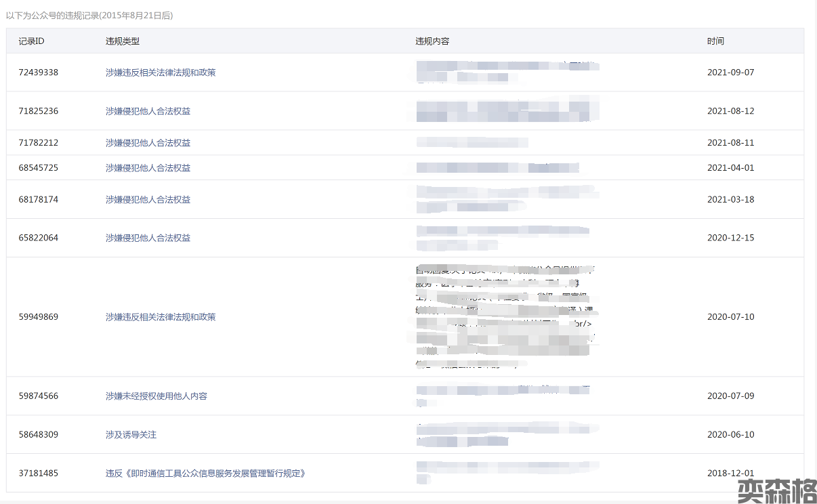The height and width of the screenshot is (504, 817).
Task: Click the 涉及诱导关注 violation link
Action: click(131, 435)
